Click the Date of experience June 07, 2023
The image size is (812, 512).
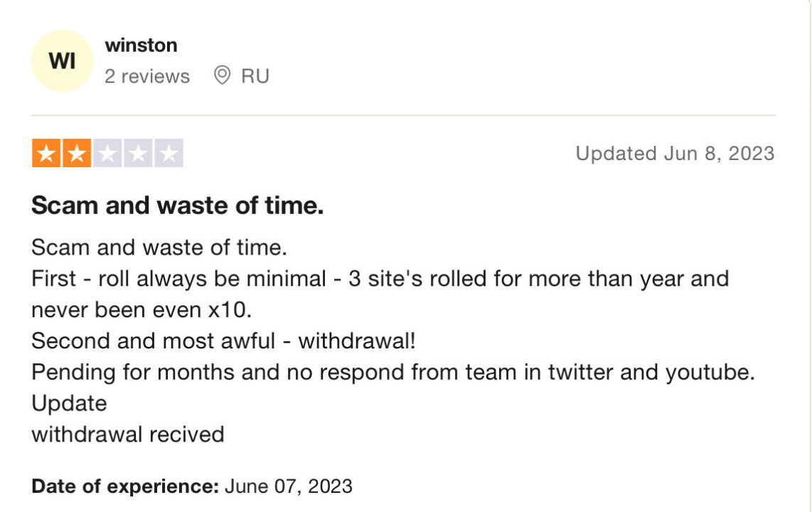click(x=191, y=486)
